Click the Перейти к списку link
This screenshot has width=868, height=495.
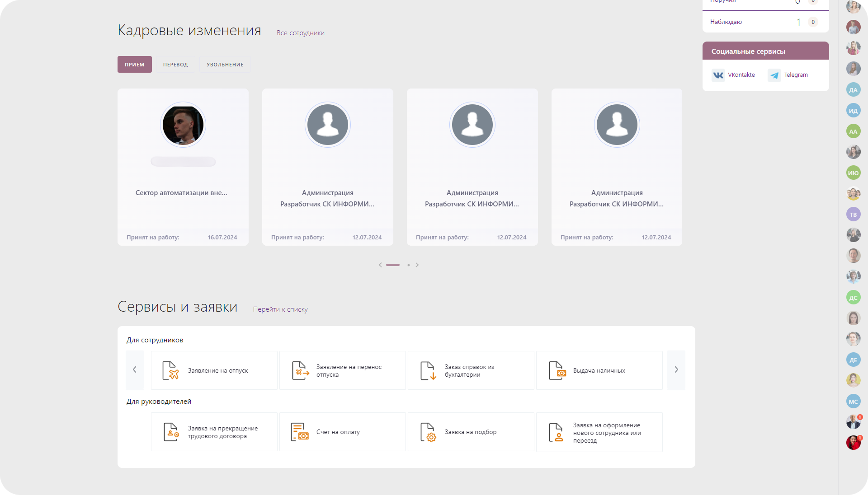coord(280,309)
